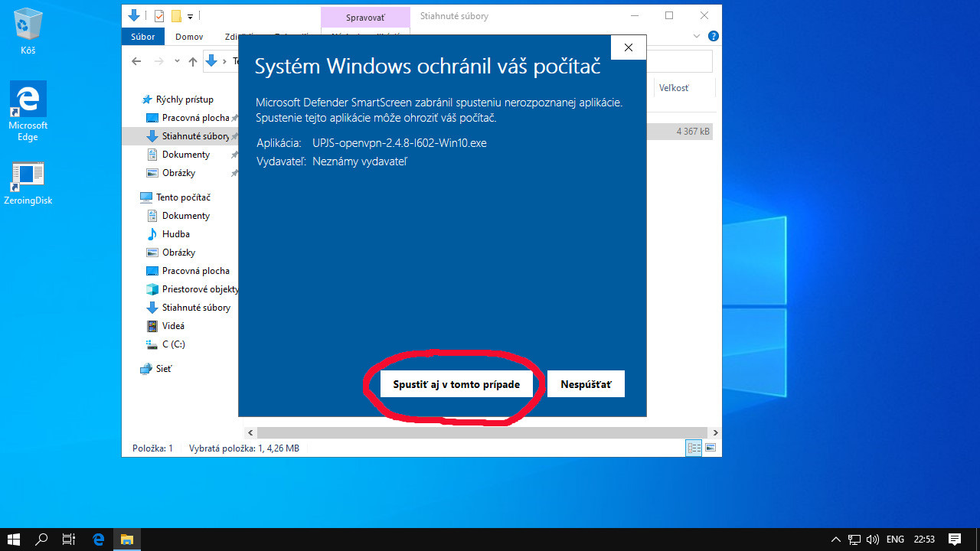Select Rýchly prístup in navigation pane
Viewport: 980px width, 551px height.
point(185,99)
